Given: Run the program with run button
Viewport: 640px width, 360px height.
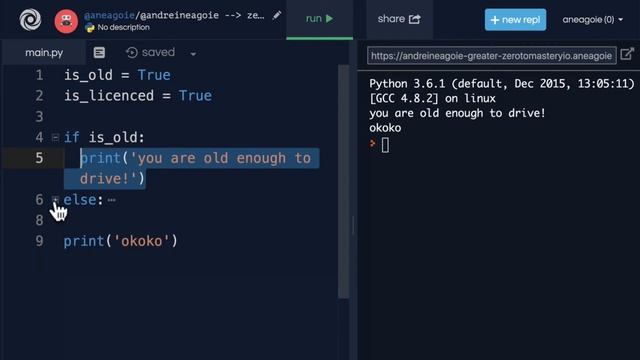Looking at the screenshot, I should click(320, 19).
